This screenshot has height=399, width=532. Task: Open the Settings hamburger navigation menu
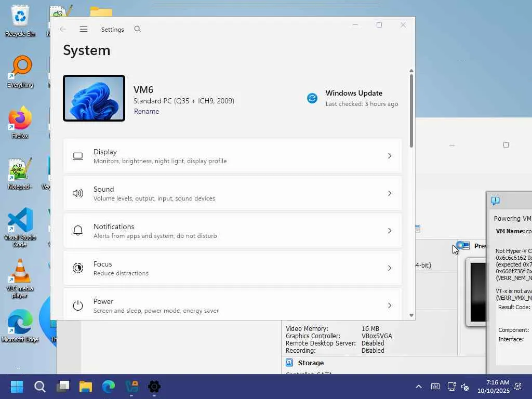click(x=84, y=30)
